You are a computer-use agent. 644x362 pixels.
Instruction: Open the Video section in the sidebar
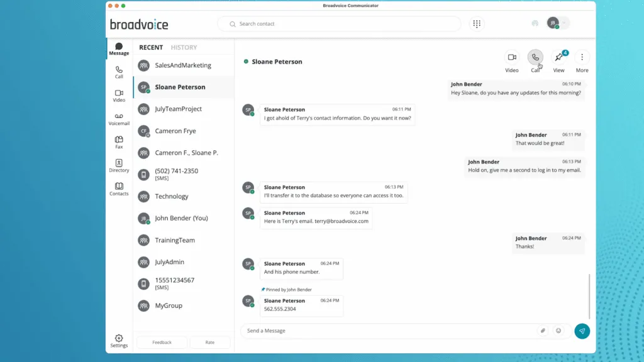[x=119, y=96]
